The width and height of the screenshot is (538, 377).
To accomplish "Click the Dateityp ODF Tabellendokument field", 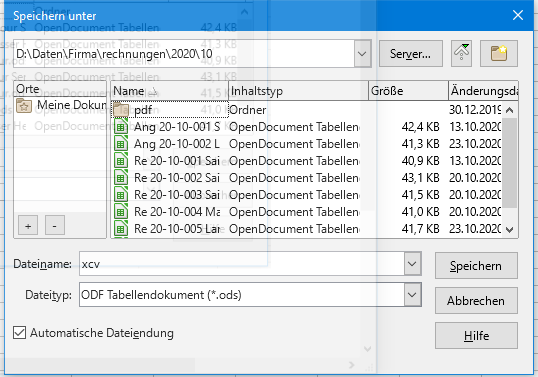I will point(242,295).
